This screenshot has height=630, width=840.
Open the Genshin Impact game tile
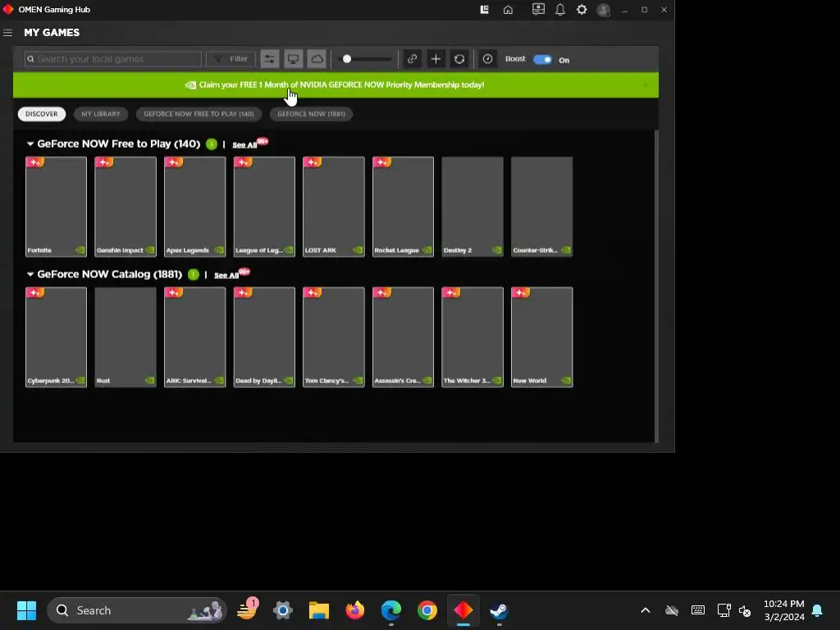[x=126, y=207]
